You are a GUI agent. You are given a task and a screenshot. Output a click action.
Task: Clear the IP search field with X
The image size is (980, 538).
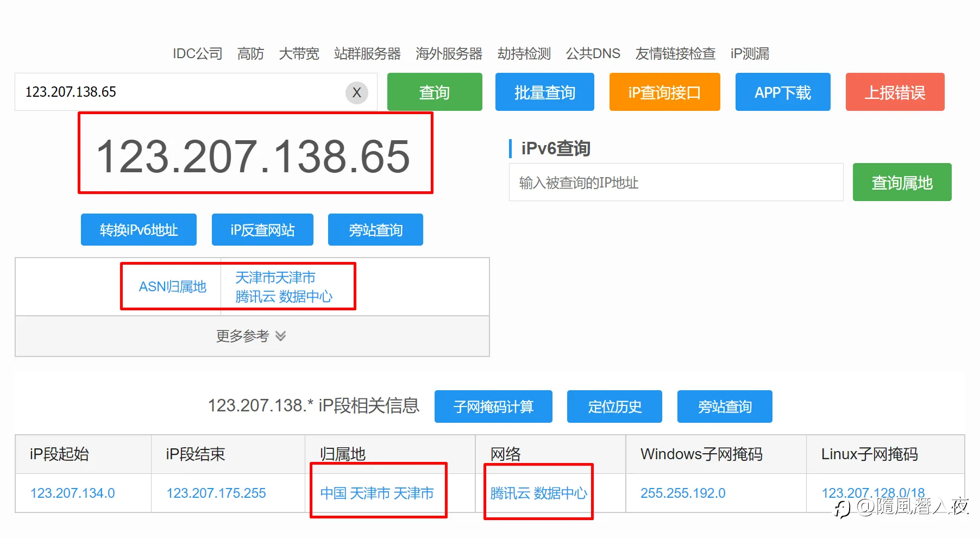coord(356,92)
